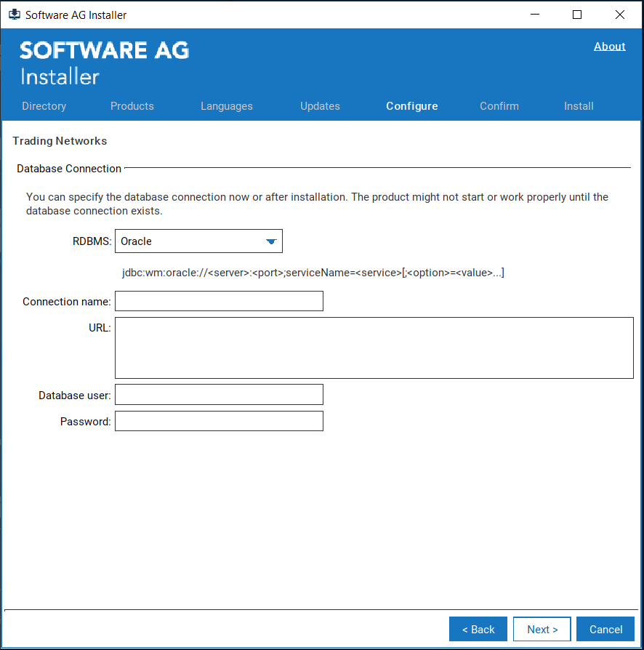Viewport: 644px width, 650px height.
Task: Open the About link
Action: click(x=609, y=46)
